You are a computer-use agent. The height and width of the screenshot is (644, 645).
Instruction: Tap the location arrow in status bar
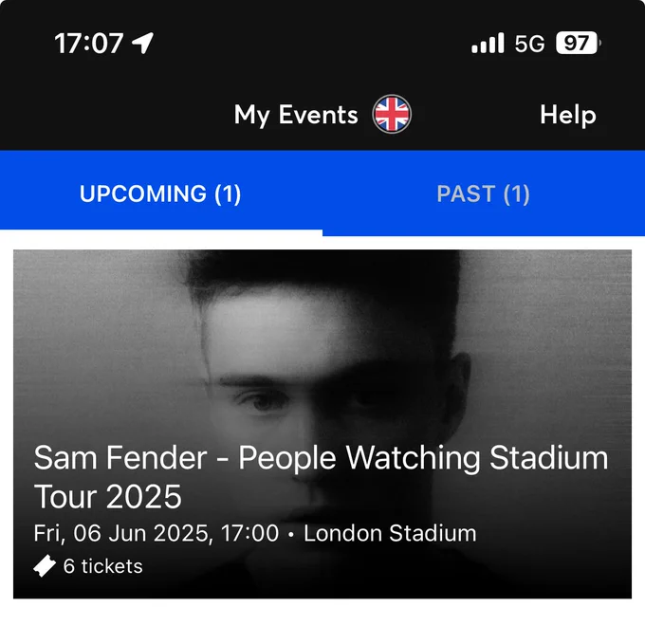pos(142,43)
